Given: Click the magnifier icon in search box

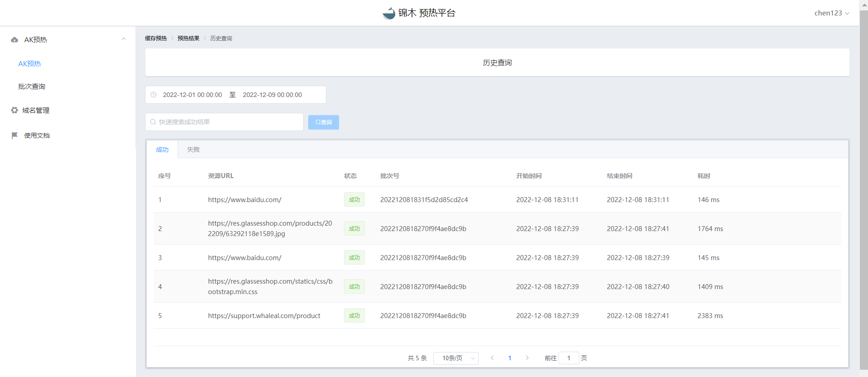Looking at the screenshot, I should [153, 122].
